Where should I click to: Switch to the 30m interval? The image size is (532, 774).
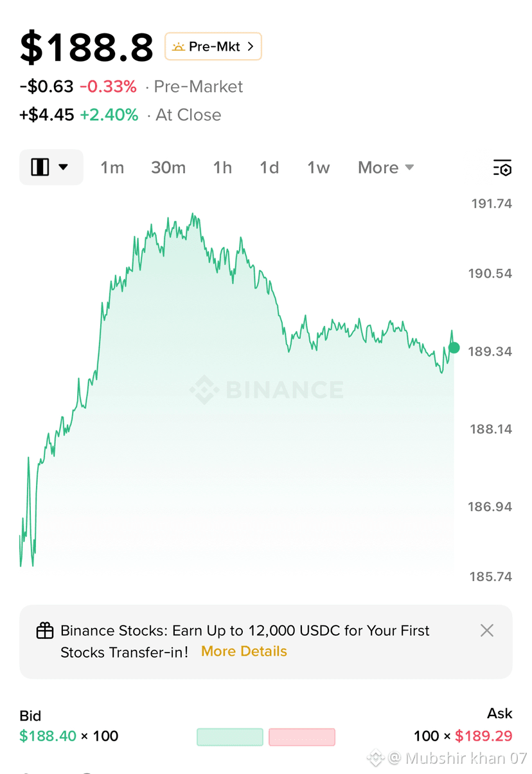tap(168, 168)
